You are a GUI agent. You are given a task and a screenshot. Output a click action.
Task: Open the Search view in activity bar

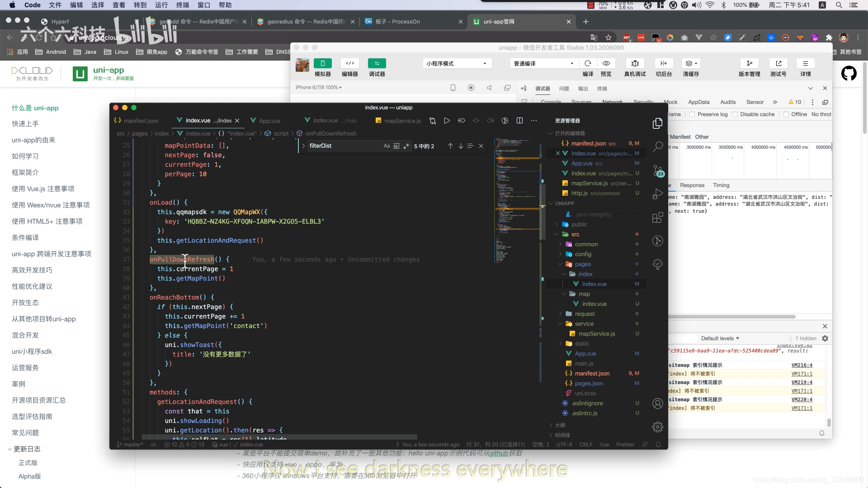[658, 146]
